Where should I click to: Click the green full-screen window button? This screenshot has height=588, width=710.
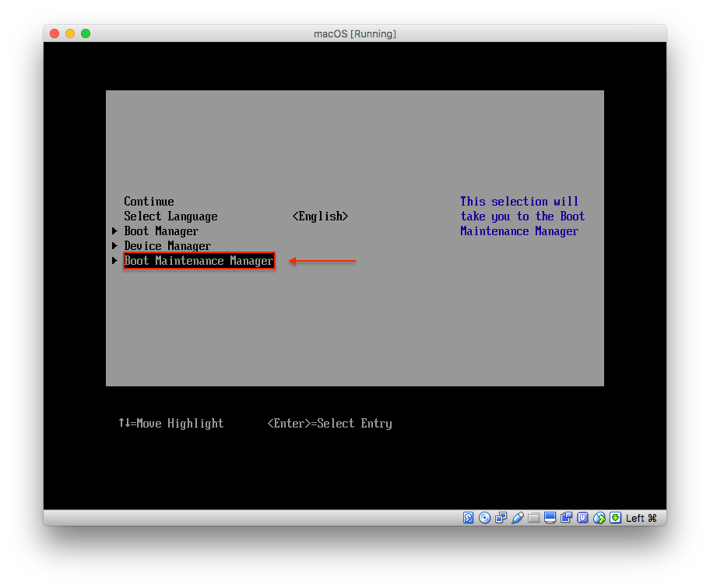coord(86,33)
